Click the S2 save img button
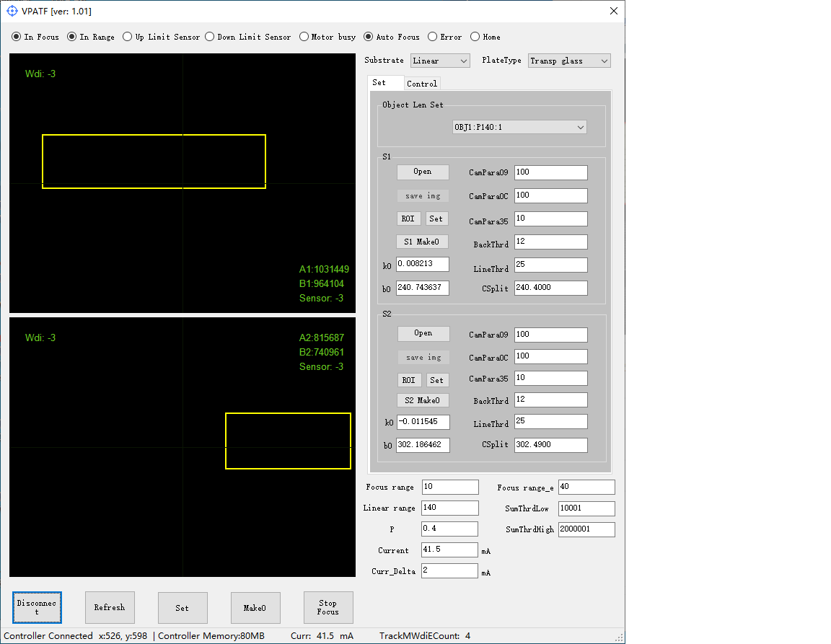This screenshot has height=644, width=831. (423, 357)
